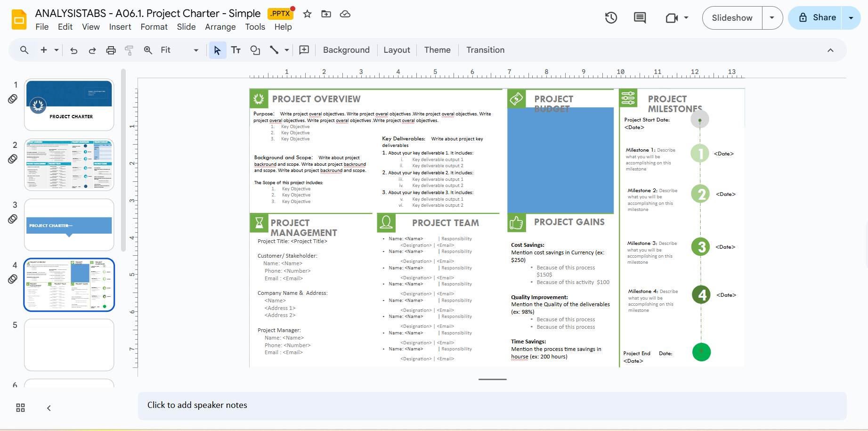Open the Insert menu

pos(120,27)
